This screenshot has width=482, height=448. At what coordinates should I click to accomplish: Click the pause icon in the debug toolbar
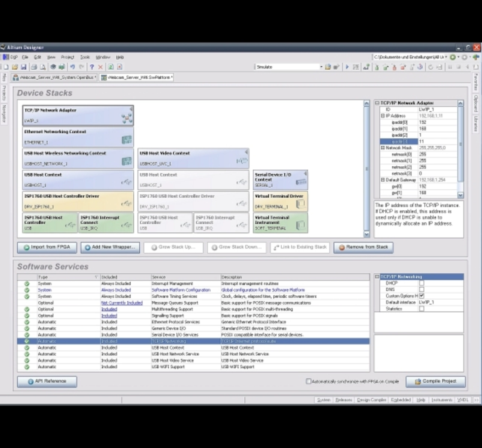pos(450,67)
